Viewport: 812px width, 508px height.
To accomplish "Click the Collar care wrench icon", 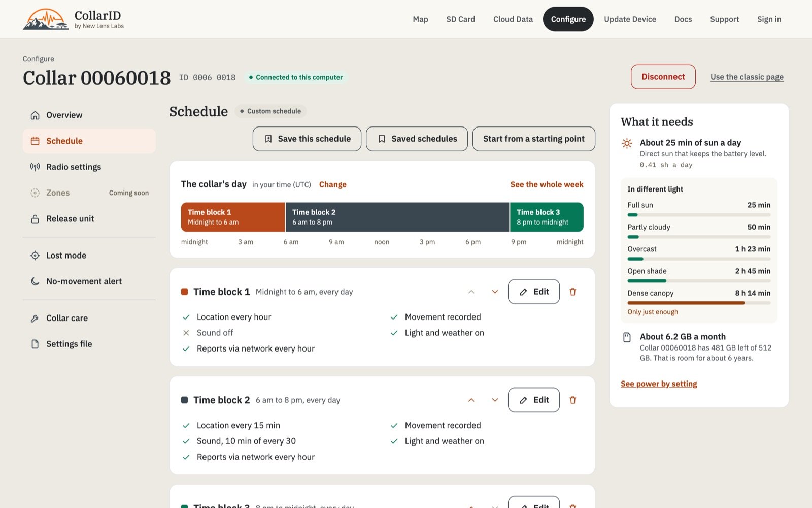I will pos(35,319).
